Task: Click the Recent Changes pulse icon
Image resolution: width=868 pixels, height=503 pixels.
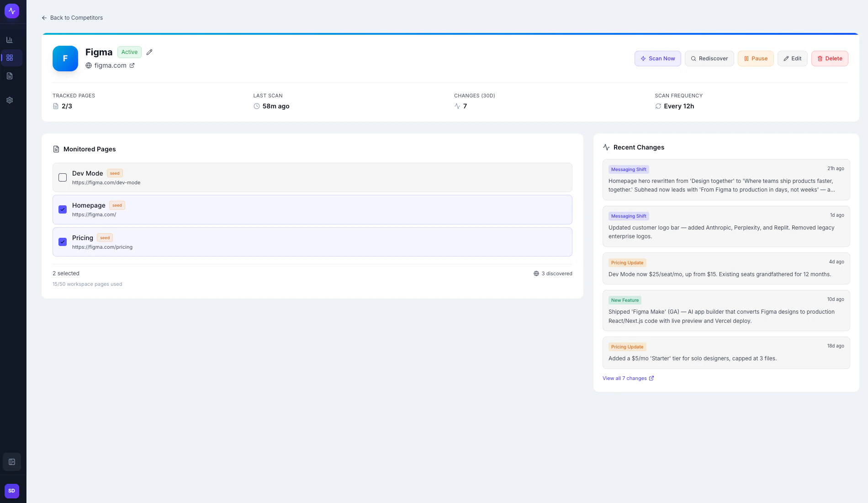Action: [606, 147]
